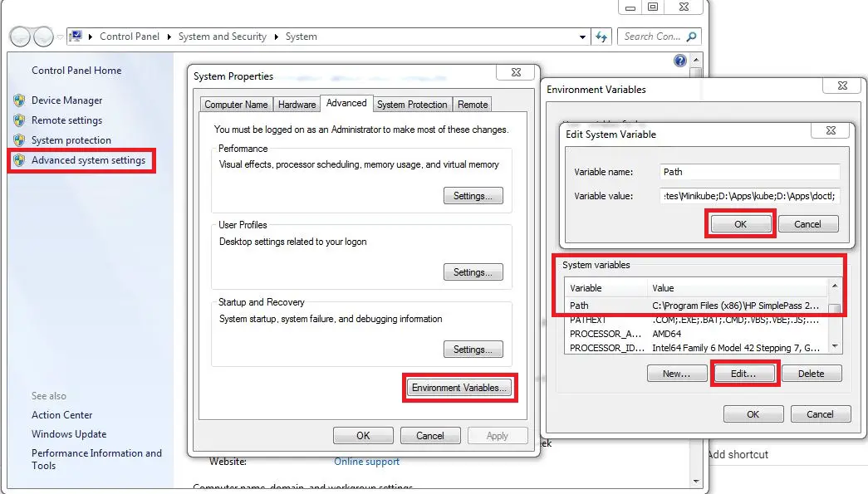Navigate back with the back arrow
The image size is (868, 494).
tap(19, 37)
